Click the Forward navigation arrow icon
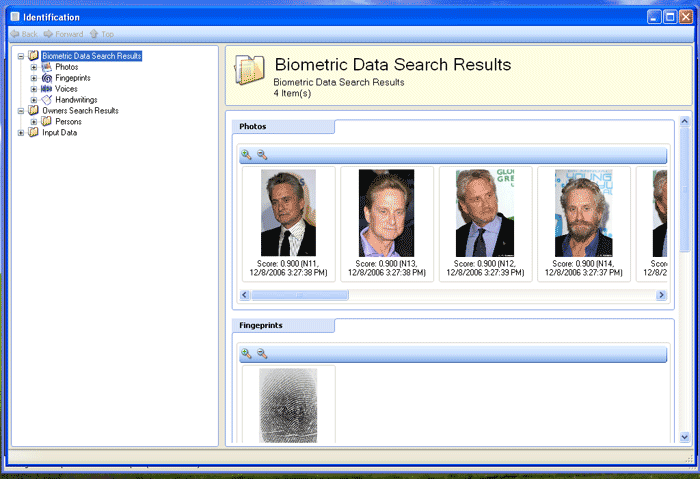 [x=48, y=34]
